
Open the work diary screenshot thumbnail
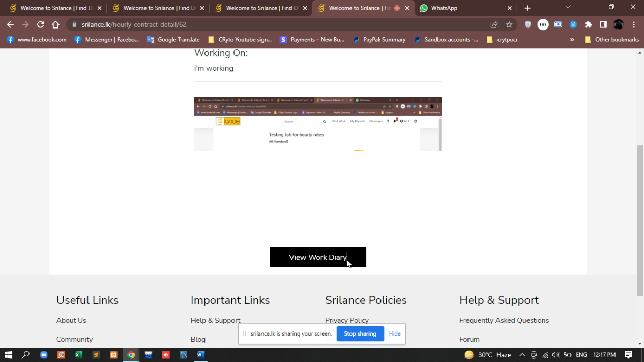pyautogui.click(x=317, y=124)
